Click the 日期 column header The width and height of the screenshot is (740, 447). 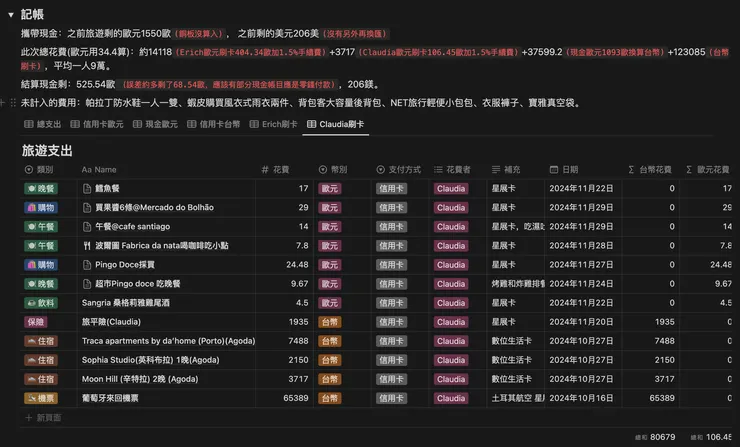[564, 169]
